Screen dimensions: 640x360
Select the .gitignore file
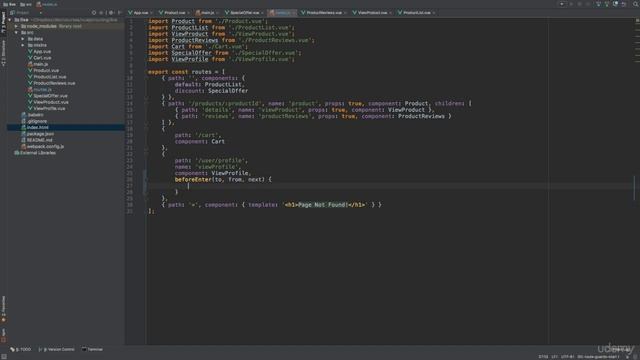click(34, 121)
